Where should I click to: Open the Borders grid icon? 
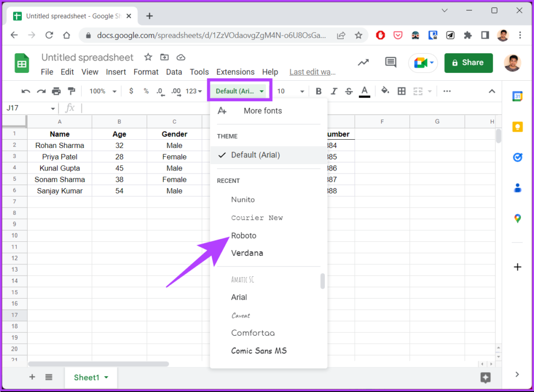pos(402,91)
